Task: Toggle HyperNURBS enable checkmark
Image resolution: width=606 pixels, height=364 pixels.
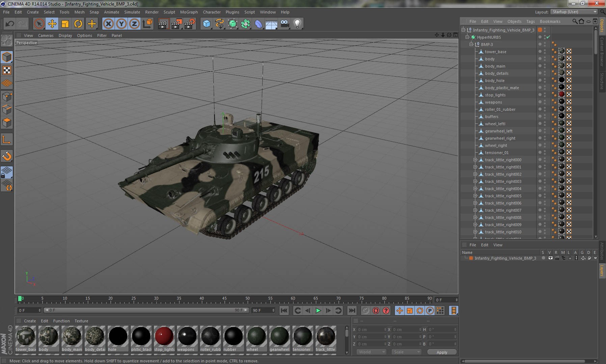Action: click(548, 37)
